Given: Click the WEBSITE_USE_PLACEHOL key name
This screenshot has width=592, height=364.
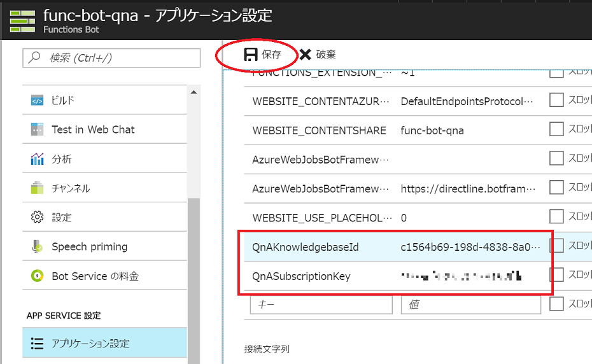Looking at the screenshot, I should tap(322, 218).
